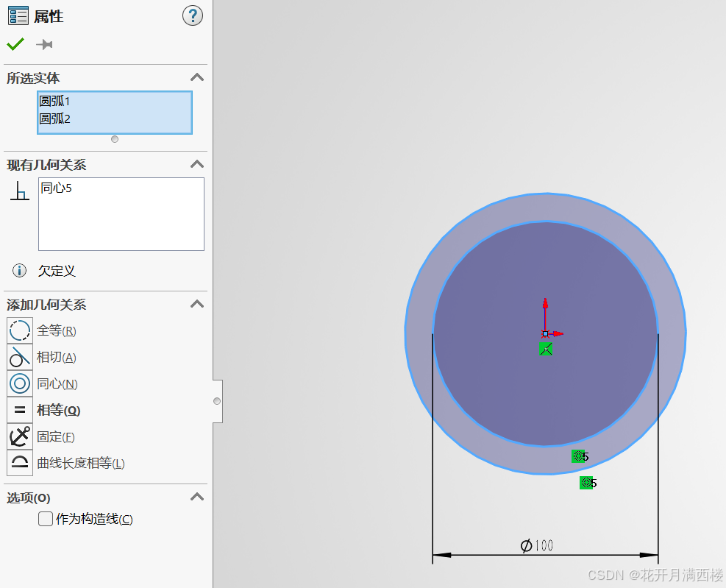
Task: Add 同心(N) concentric relation
Action: coord(20,383)
